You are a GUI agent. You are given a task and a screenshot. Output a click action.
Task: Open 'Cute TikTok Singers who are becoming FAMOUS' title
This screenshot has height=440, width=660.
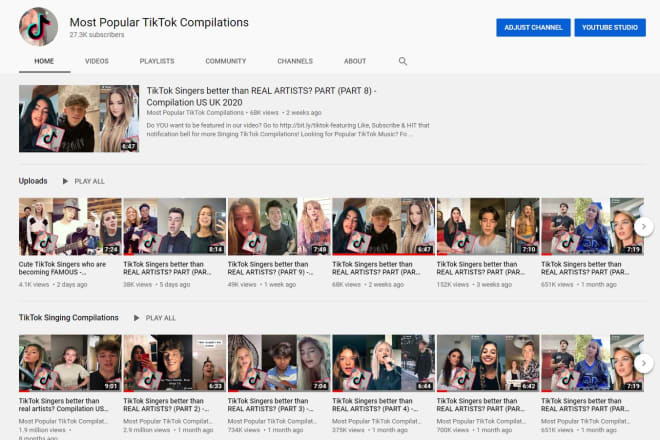click(62, 268)
